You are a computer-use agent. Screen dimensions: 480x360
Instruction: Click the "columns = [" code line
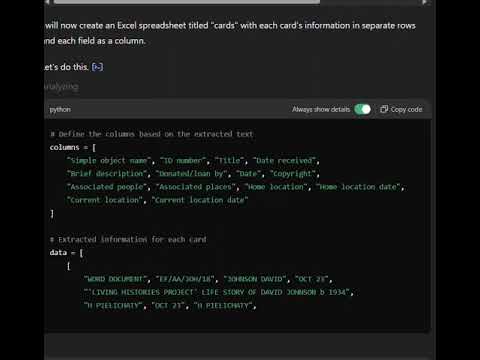(x=73, y=147)
